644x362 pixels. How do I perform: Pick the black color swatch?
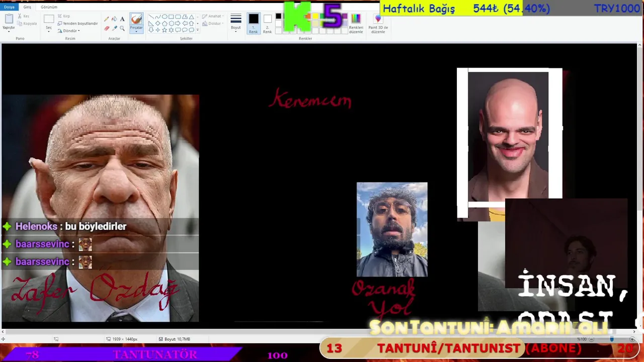278,16
